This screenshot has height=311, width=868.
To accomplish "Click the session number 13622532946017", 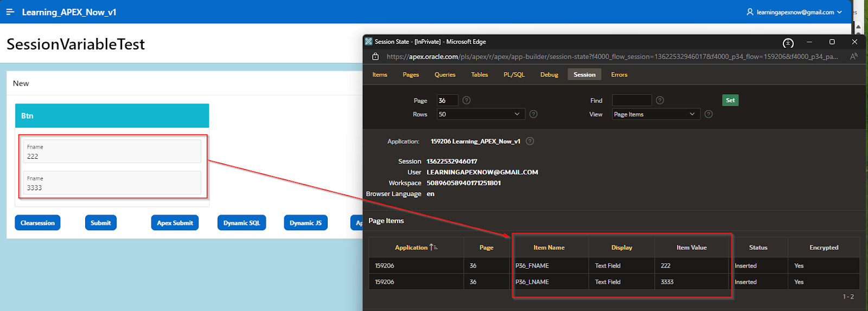I will pos(452,161).
